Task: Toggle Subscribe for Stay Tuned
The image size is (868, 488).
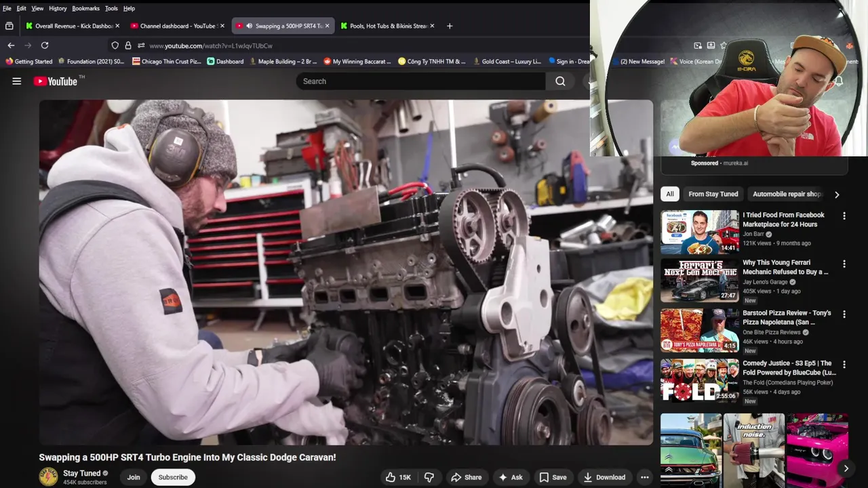Action: (173, 477)
